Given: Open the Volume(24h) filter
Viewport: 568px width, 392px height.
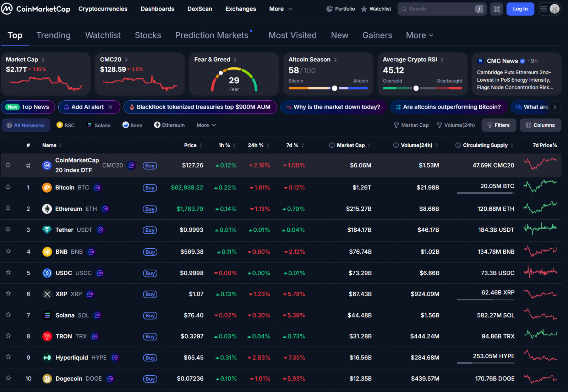Looking at the screenshot, I should (456, 125).
